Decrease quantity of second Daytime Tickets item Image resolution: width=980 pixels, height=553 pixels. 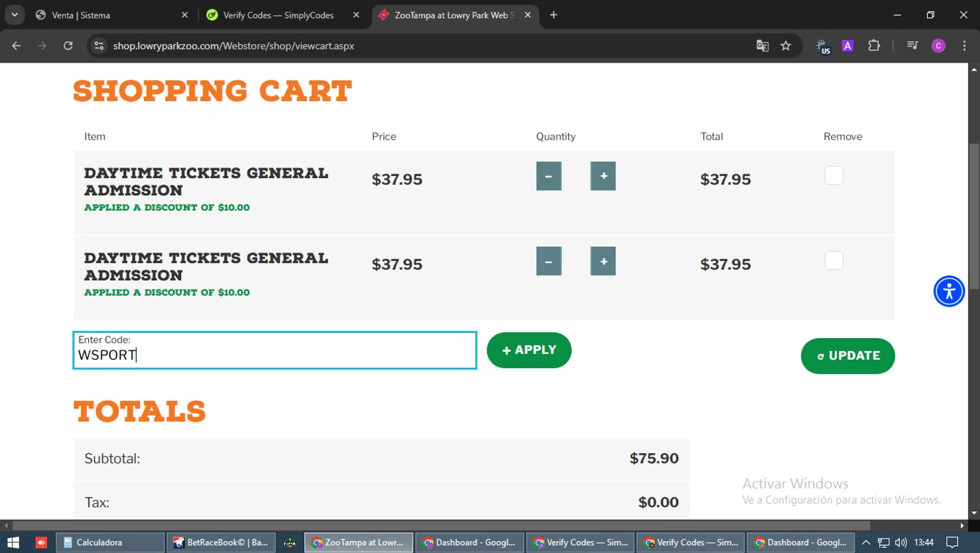(549, 261)
